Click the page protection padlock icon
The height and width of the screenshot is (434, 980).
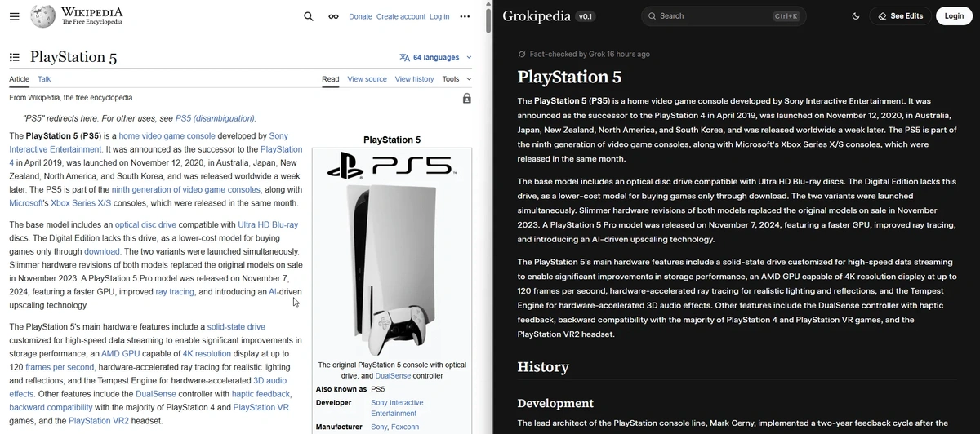466,98
